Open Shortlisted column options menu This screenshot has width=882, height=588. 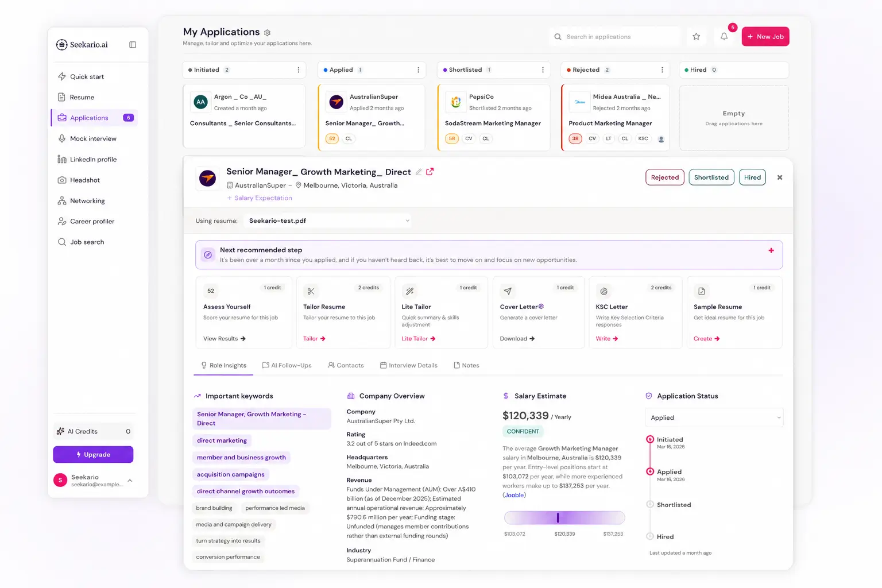543,70
